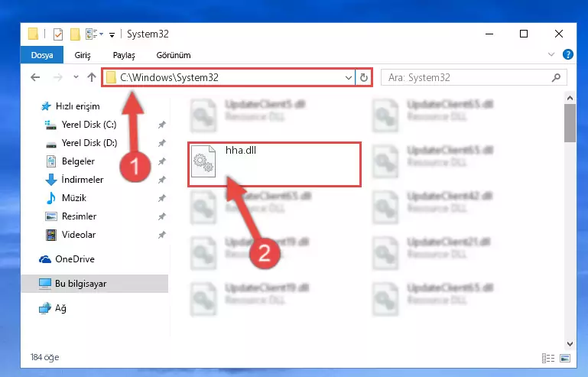Screen dimensions: 588x377
Task: Open the Belgeler folder
Action: tap(78, 161)
